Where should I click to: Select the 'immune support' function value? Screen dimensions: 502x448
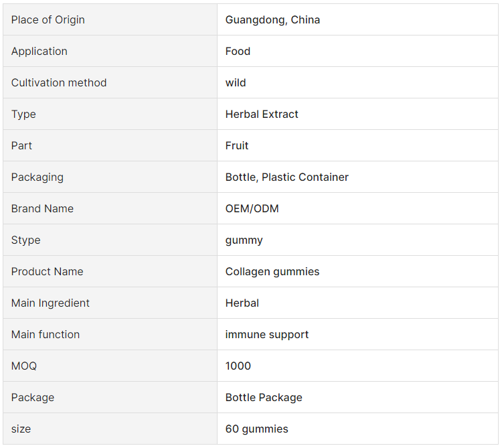tap(267, 335)
